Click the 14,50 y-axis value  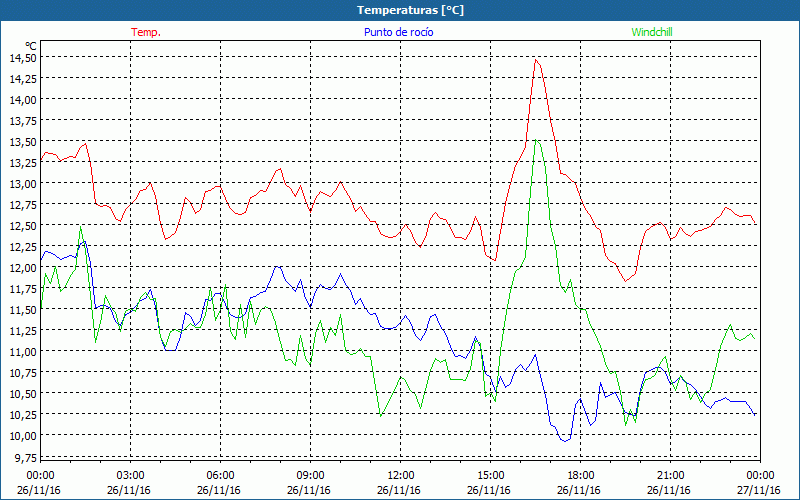[x=23, y=58]
